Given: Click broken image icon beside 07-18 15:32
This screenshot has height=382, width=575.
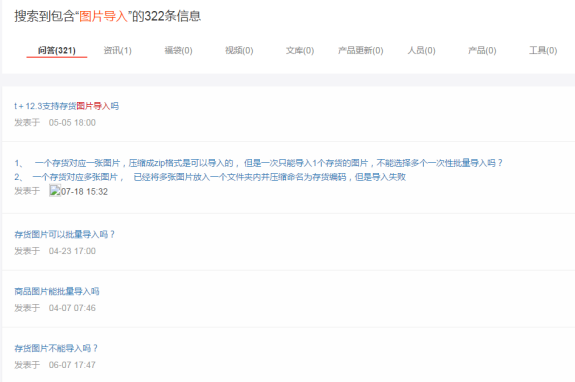Looking at the screenshot, I should [55, 191].
